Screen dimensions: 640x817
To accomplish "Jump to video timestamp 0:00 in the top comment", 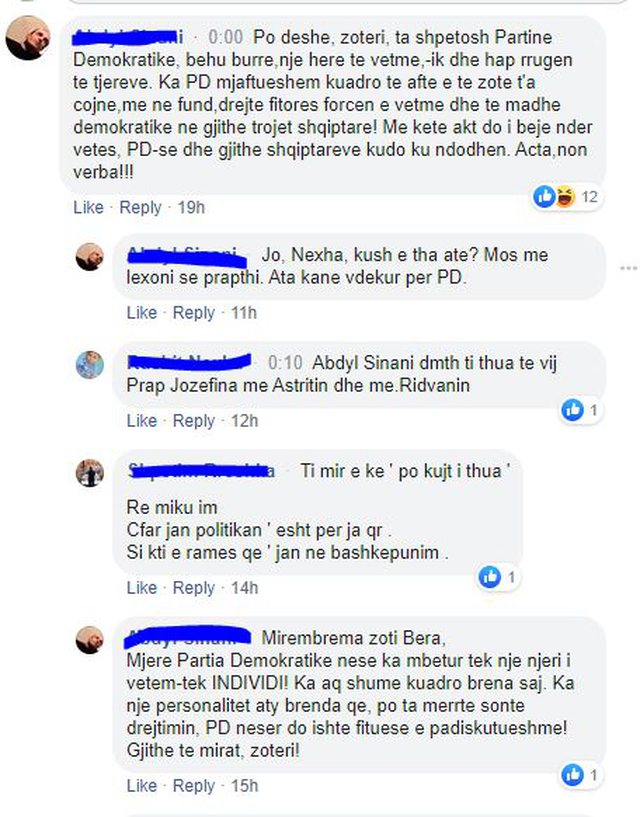I will [225, 37].
